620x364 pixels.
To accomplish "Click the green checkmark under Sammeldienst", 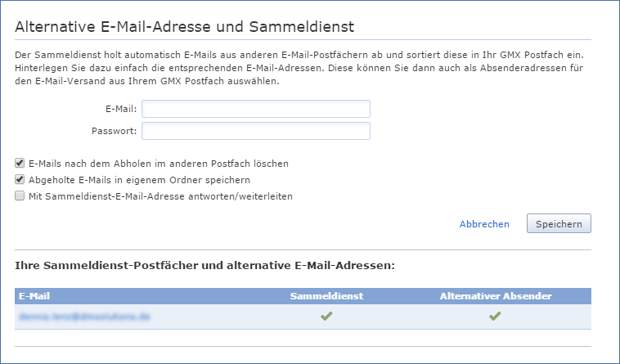I will [326, 316].
